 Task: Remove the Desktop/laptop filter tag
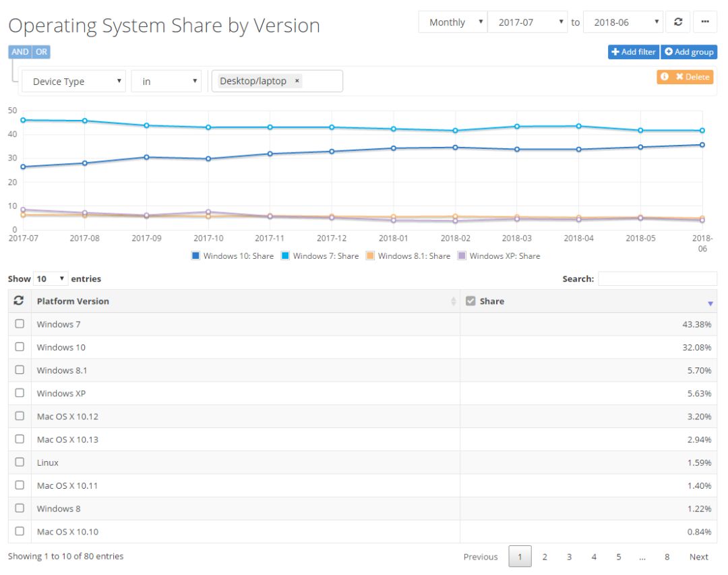[x=297, y=81]
